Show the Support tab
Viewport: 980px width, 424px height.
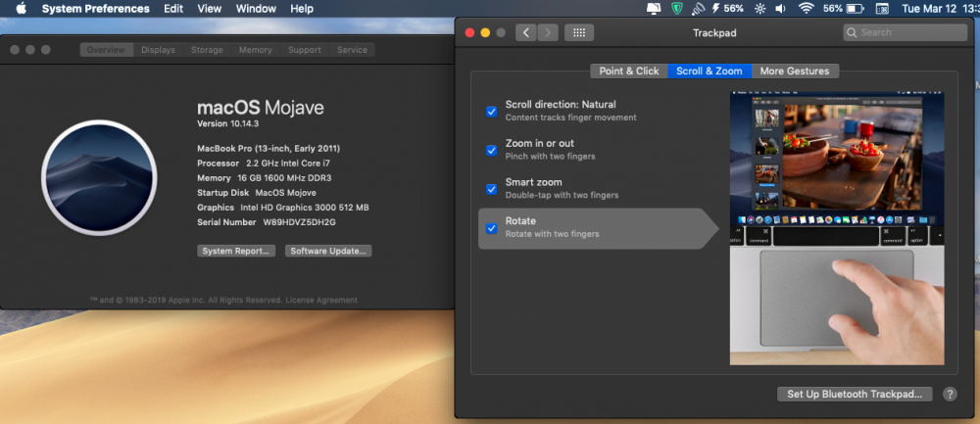305,50
